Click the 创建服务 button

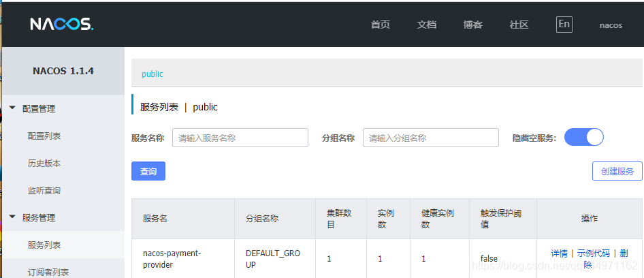617,171
